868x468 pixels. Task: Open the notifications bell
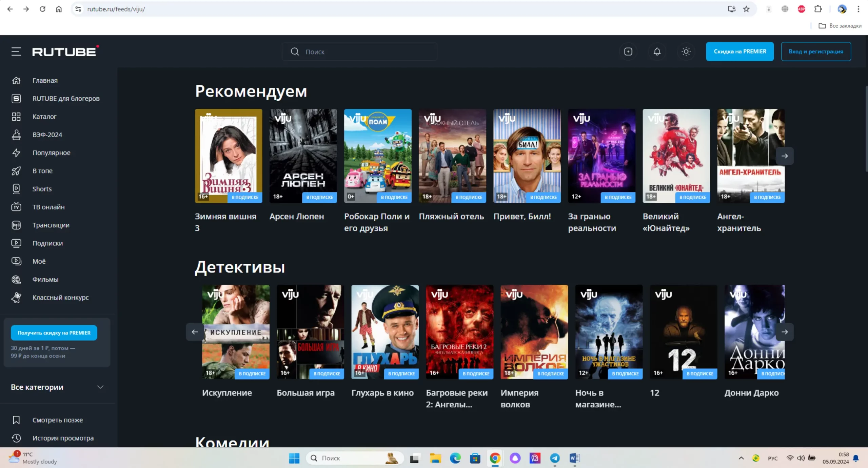[x=657, y=52]
